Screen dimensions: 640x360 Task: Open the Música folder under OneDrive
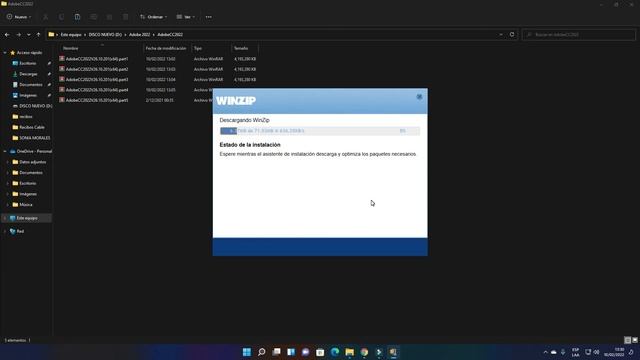[x=26, y=204]
